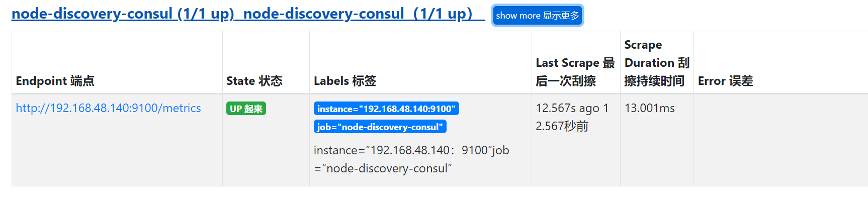Screen dimensions: 868x202
Task: Click the plain-text instance="192.168.48.140: 9100" line
Action: click(x=401, y=150)
